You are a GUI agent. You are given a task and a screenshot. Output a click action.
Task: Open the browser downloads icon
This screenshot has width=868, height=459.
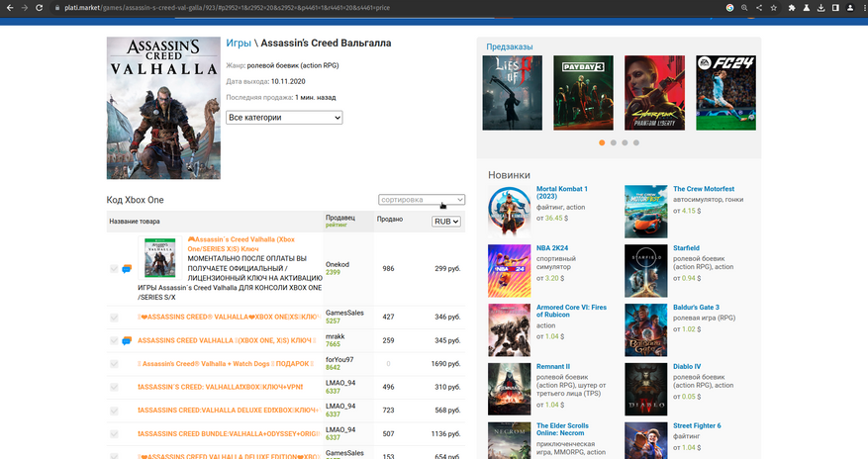click(820, 8)
